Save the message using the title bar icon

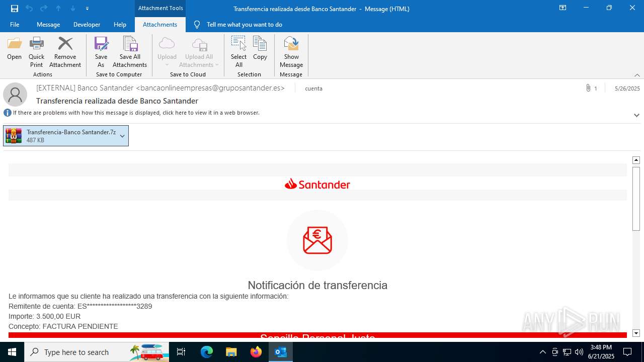tap(15, 9)
